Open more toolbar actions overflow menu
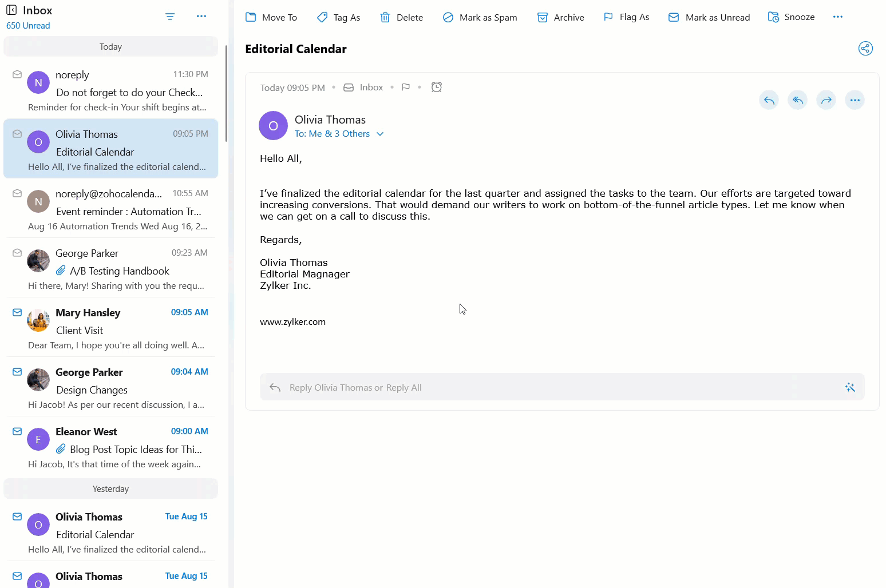Image resolution: width=886 pixels, height=588 pixels. tap(838, 17)
